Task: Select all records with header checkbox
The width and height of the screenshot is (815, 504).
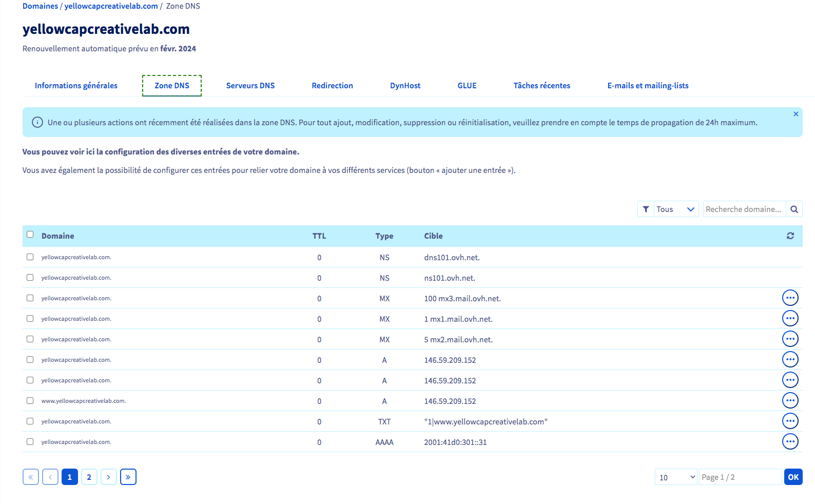Action: pyautogui.click(x=30, y=235)
